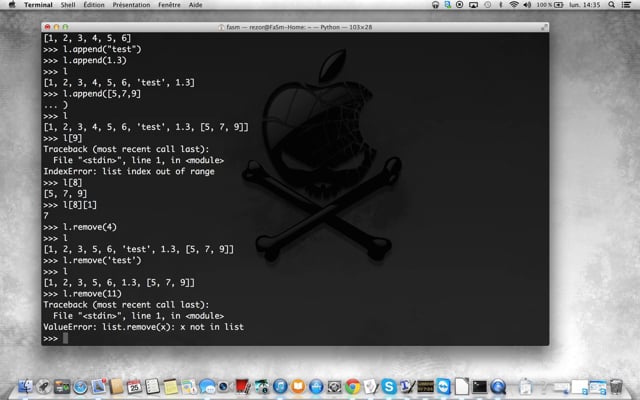The width and height of the screenshot is (640, 400).
Task: Open the Trash in the Dock
Action: coord(616,386)
